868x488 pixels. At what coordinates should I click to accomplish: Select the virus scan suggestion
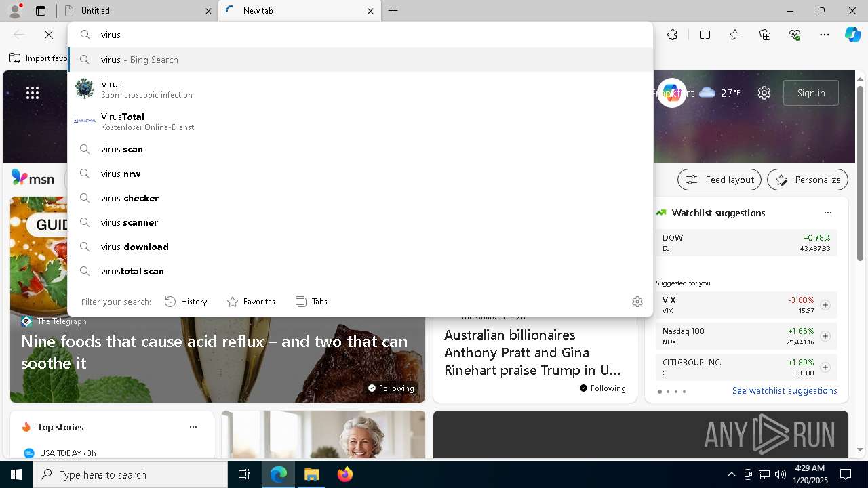pos(360,149)
